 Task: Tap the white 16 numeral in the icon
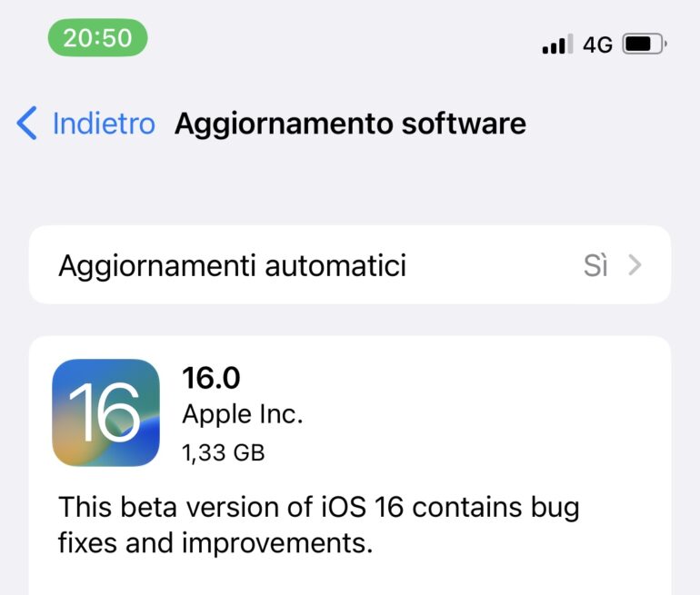coord(105,412)
